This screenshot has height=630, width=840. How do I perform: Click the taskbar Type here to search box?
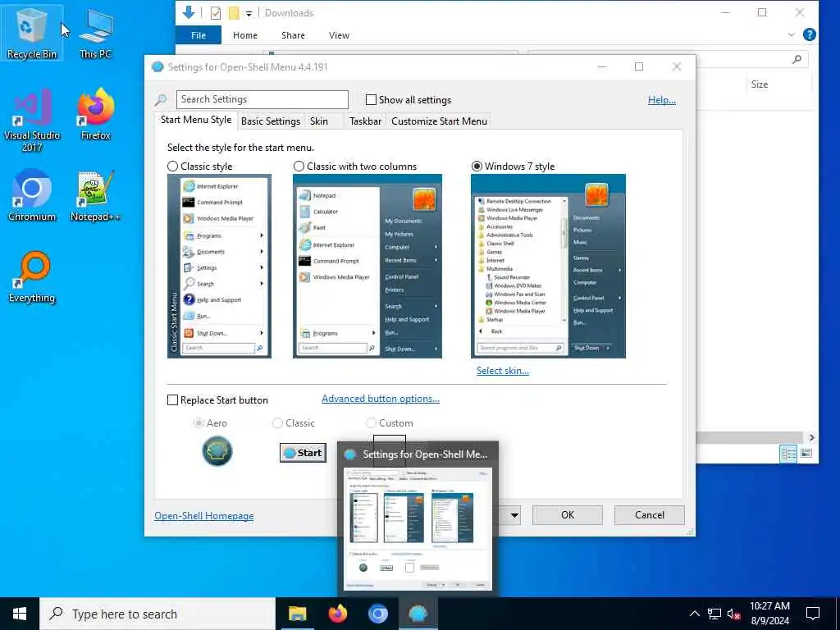click(x=157, y=614)
